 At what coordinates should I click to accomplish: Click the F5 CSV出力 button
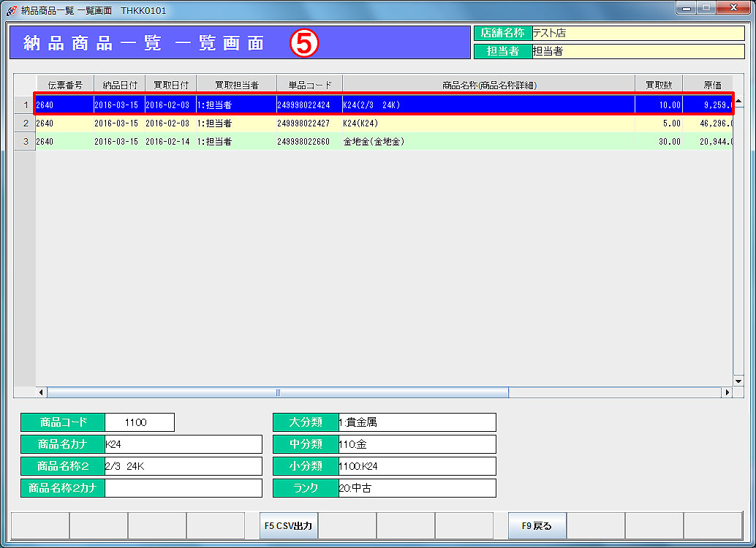tap(289, 525)
